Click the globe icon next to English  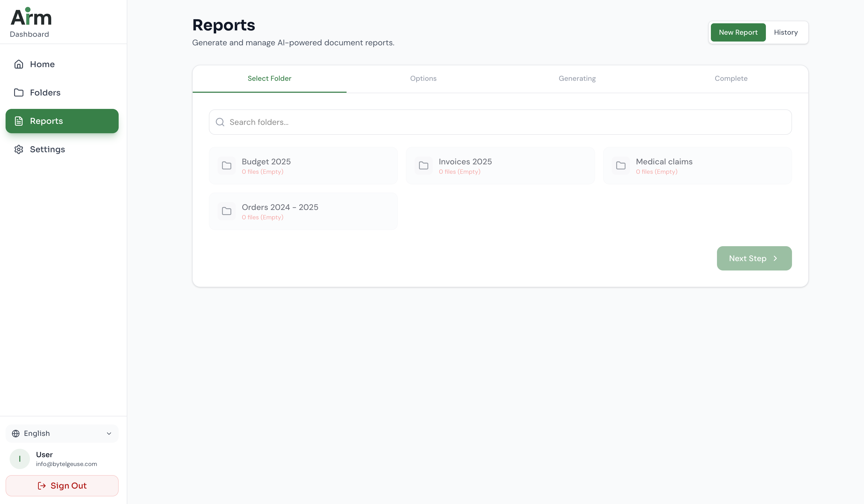click(x=16, y=433)
